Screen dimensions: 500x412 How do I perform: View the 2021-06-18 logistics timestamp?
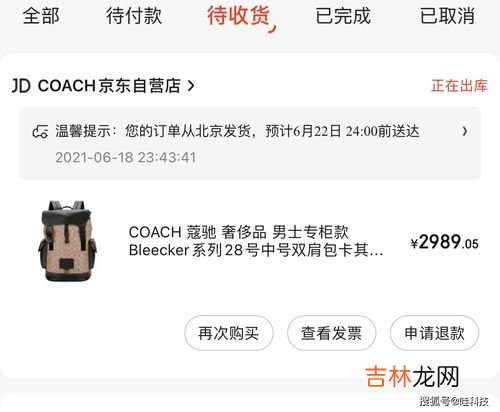pos(125,157)
